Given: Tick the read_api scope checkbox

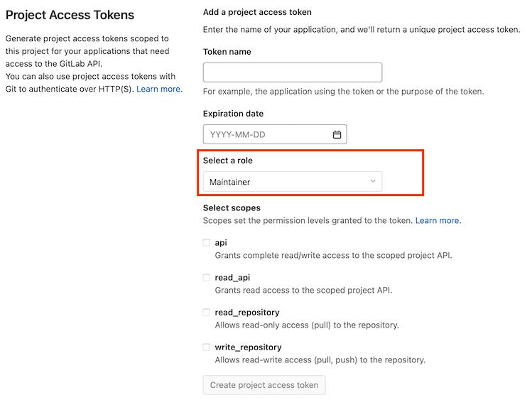Looking at the screenshot, I should 207,278.
